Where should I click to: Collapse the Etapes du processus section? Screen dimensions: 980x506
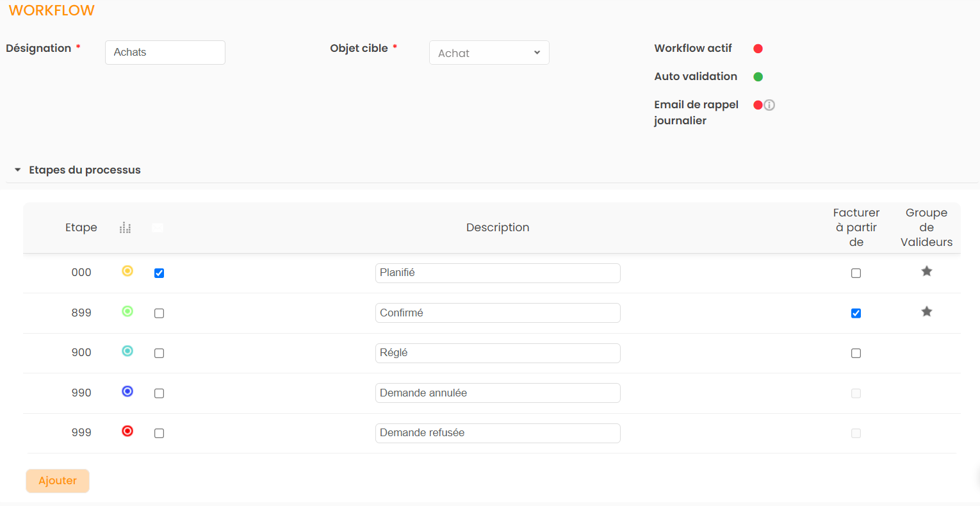click(18, 170)
